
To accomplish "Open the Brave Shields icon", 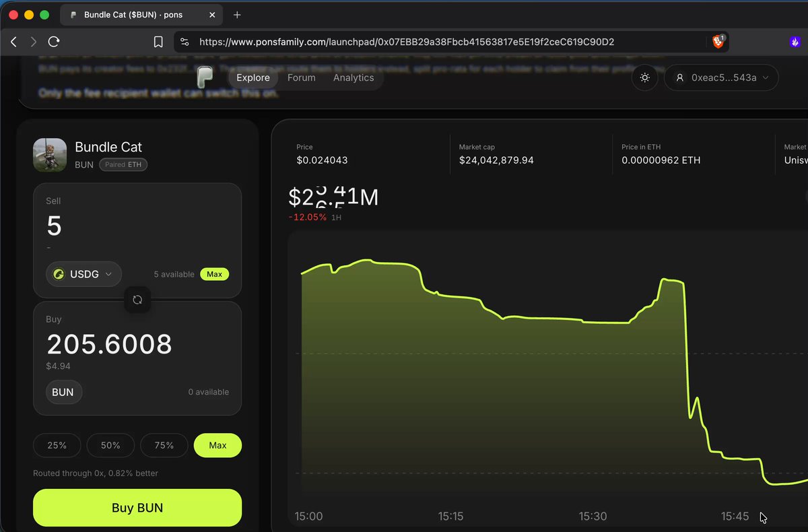I will pos(718,42).
